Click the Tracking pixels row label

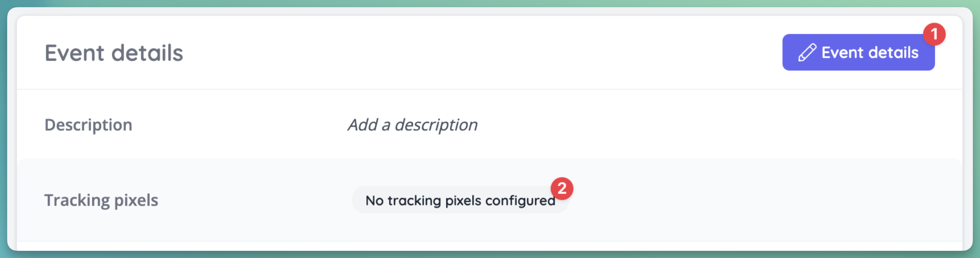click(101, 200)
